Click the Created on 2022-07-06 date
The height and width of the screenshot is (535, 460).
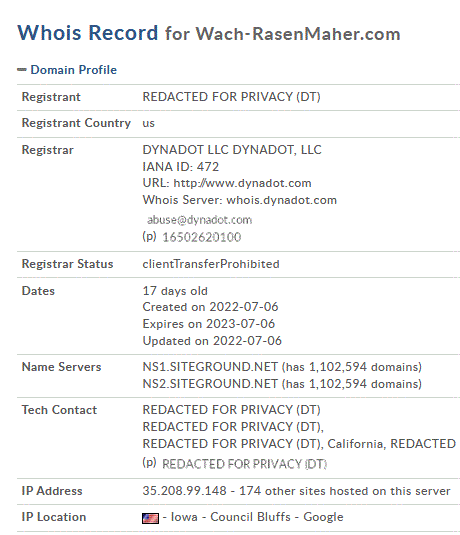click(210, 307)
